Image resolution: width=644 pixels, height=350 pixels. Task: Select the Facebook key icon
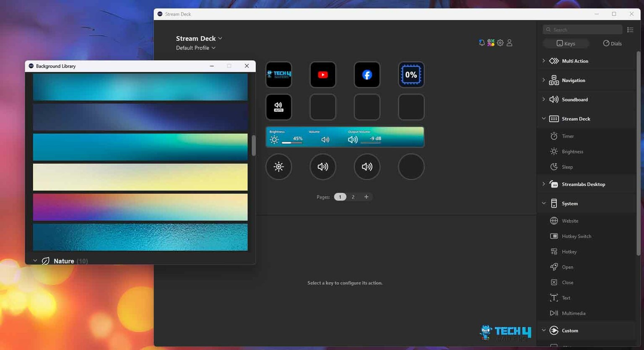coord(367,75)
